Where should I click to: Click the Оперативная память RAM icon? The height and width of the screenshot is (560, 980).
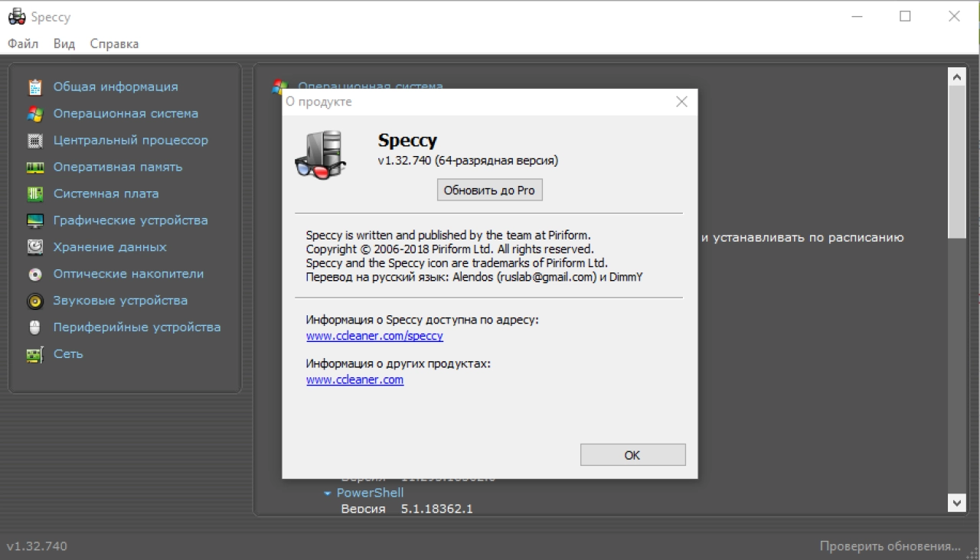point(35,168)
